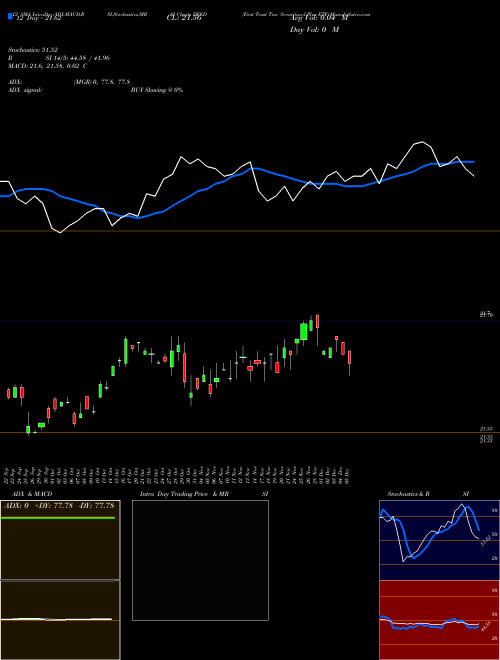
Task: Click the 21.70 price level label
Action: pos(486,314)
